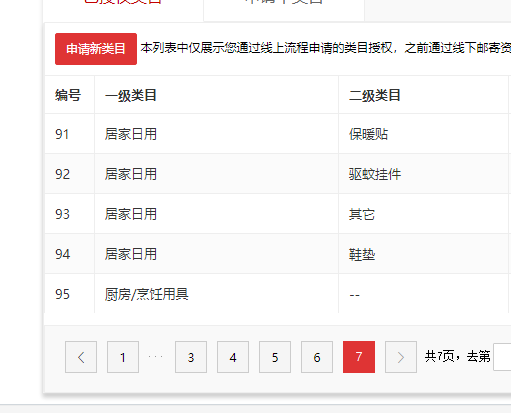Viewport: 511px width, 413px height.
Task: Click the 一级类目 column header
Action: [x=131, y=95]
